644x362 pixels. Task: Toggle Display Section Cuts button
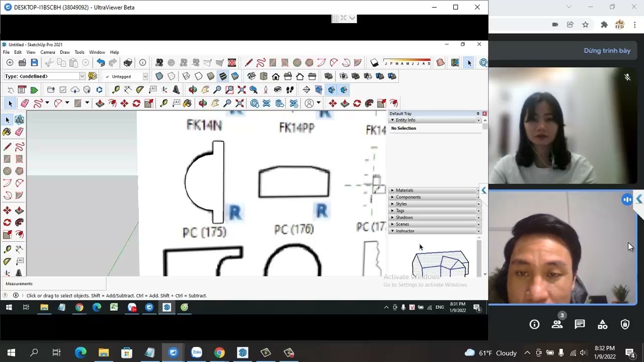[x=331, y=90]
